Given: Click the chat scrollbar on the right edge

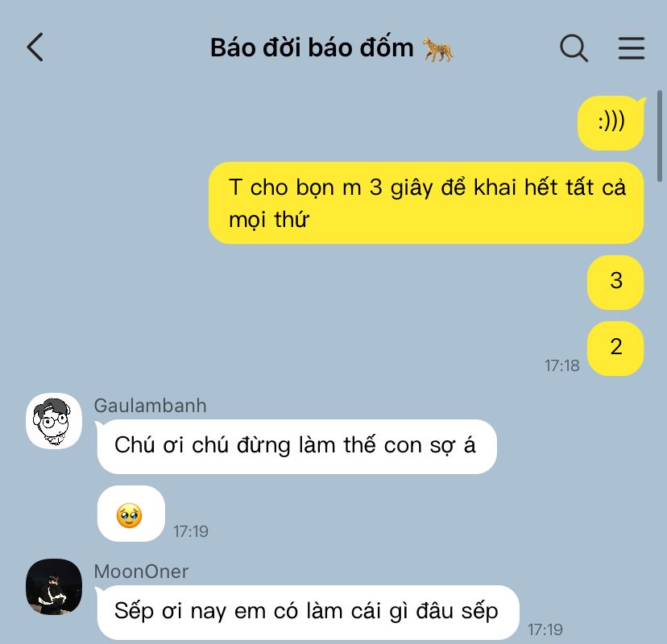Looking at the screenshot, I should 660,136.
